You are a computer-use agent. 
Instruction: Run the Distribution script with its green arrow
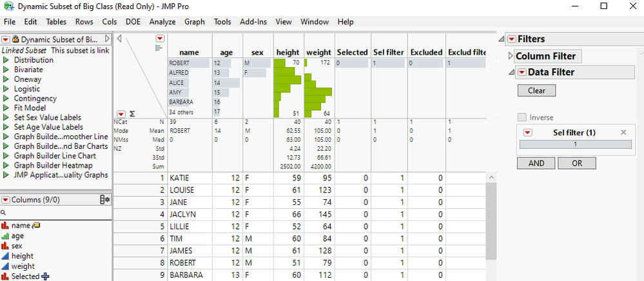coord(6,60)
